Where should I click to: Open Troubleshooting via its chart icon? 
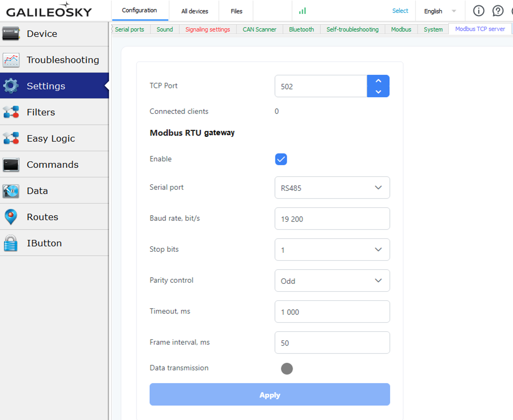(11, 60)
